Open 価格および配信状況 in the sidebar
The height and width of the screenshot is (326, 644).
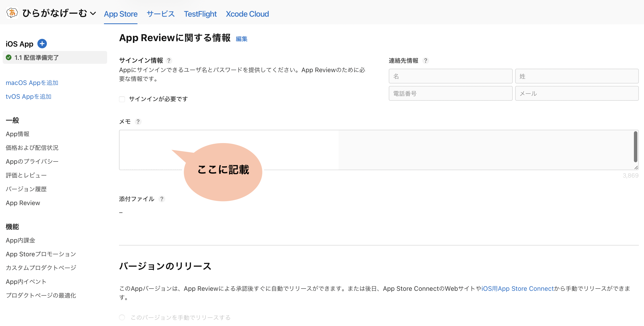32,148
